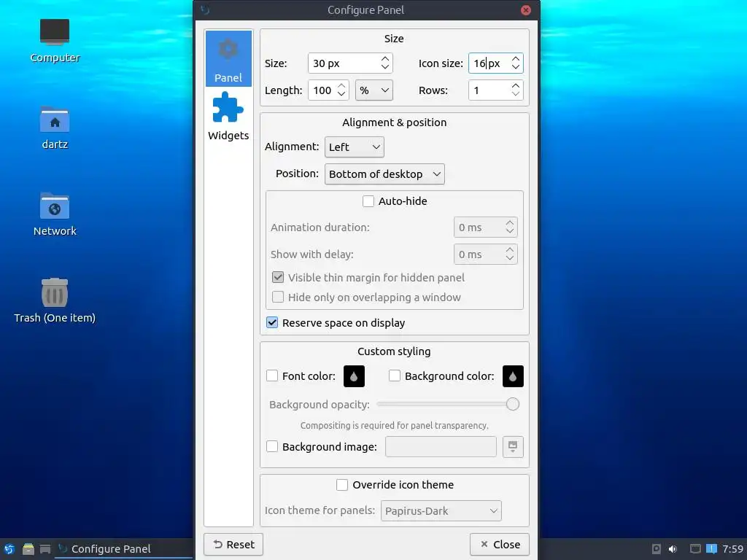Open the Lubuntu start menu
This screenshot has width=747, height=560.
(9, 549)
